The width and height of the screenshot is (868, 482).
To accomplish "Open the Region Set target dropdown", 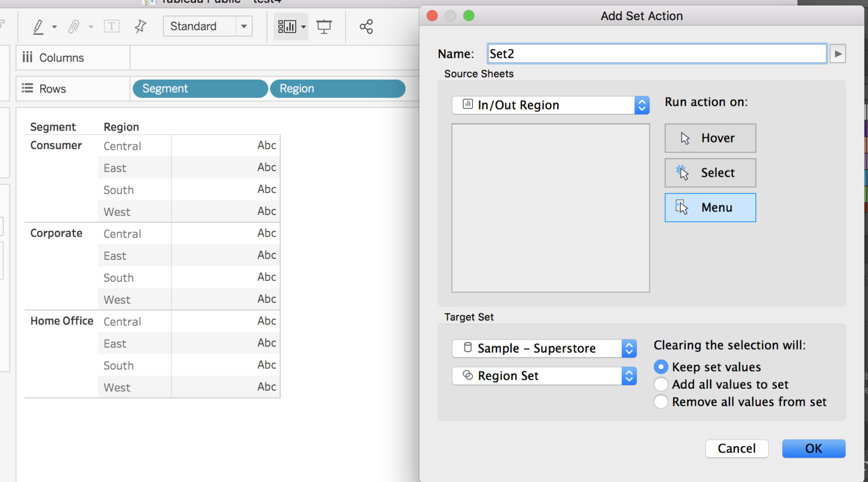I will point(544,376).
